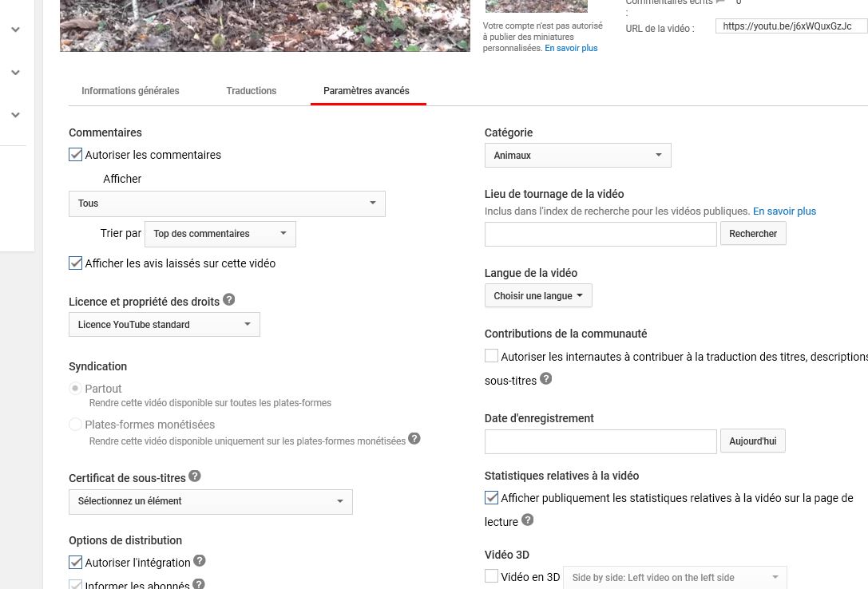
Task: Open the Trier par Top des commentaires dropdown
Action: [x=220, y=234]
